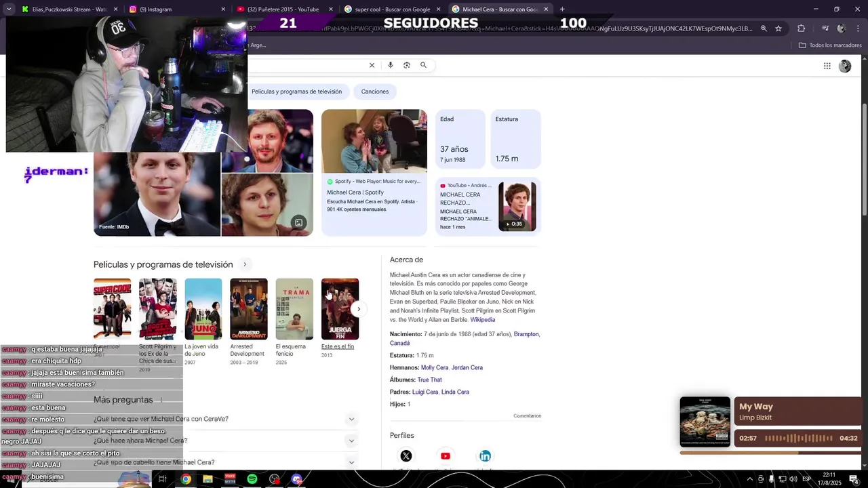This screenshot has height=488, width=868.
Task: Open the Luigi Cera parent link
Action: click(x=425, y=392)
